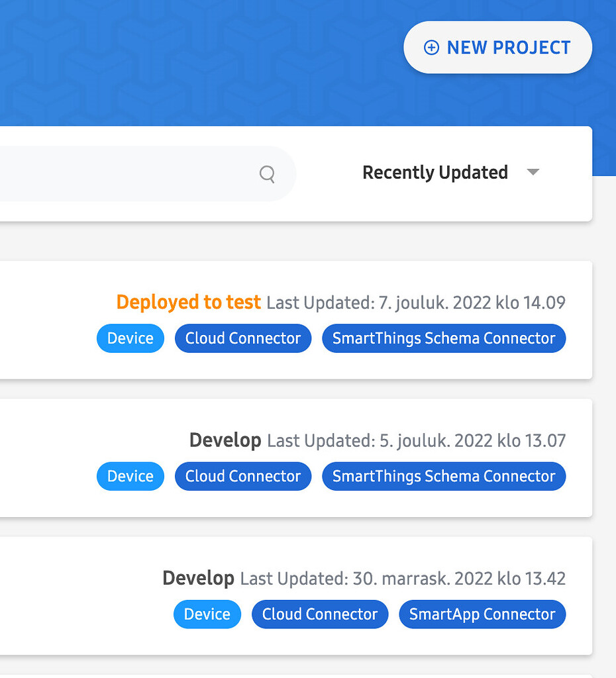Viewport: 616px width, 678px height.
Task: Click the Deployed to test status label
Action: (188, 302)
